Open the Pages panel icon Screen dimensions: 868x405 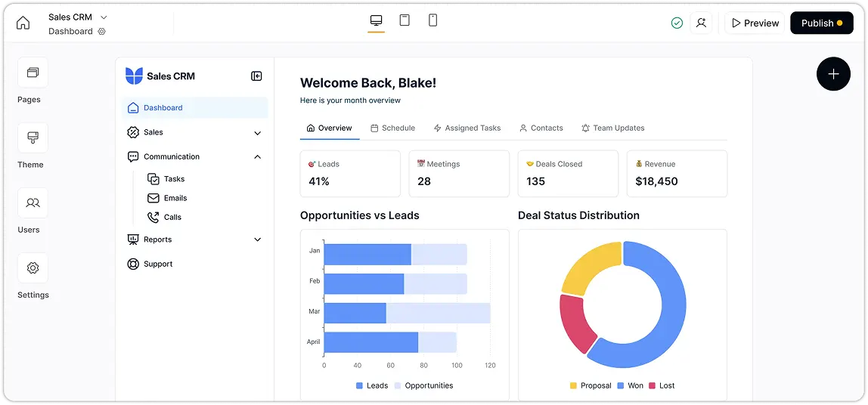(33, 73)
